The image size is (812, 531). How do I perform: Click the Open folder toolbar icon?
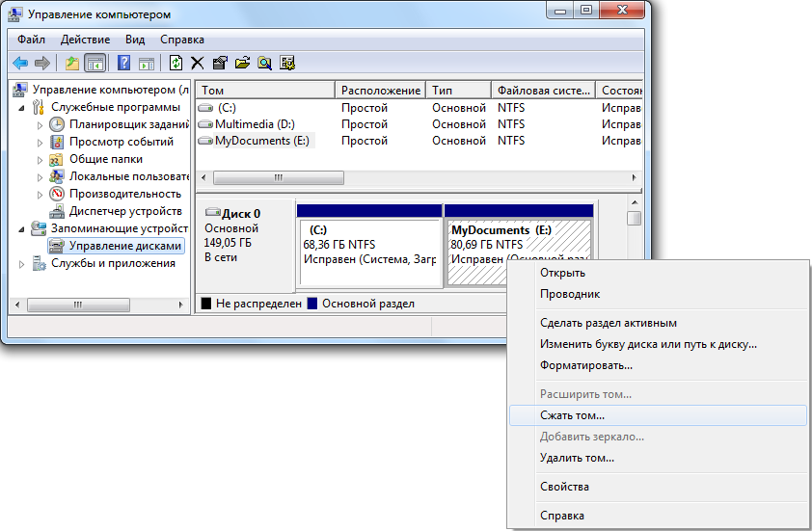(x=242, y=64)
